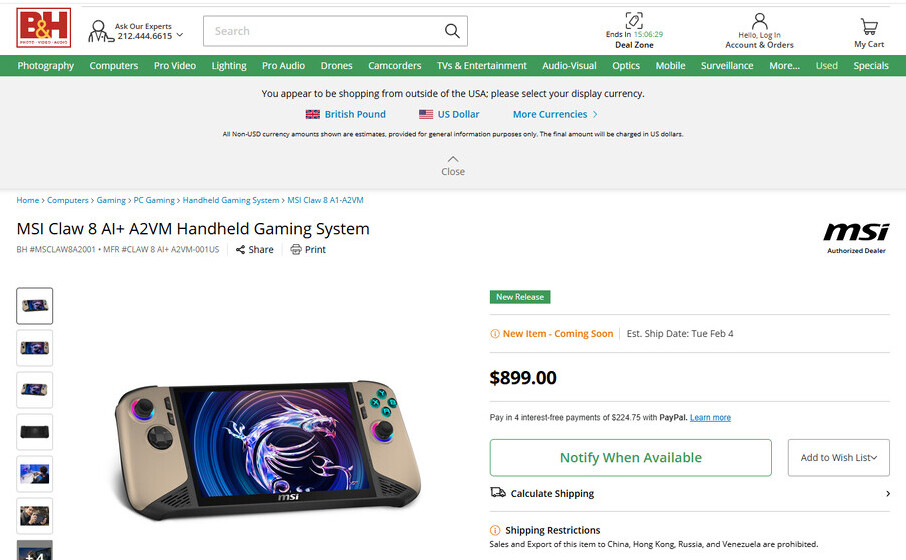
Task: Open the Computers menu
Action: pyautogui.click(x=114, y=66)
